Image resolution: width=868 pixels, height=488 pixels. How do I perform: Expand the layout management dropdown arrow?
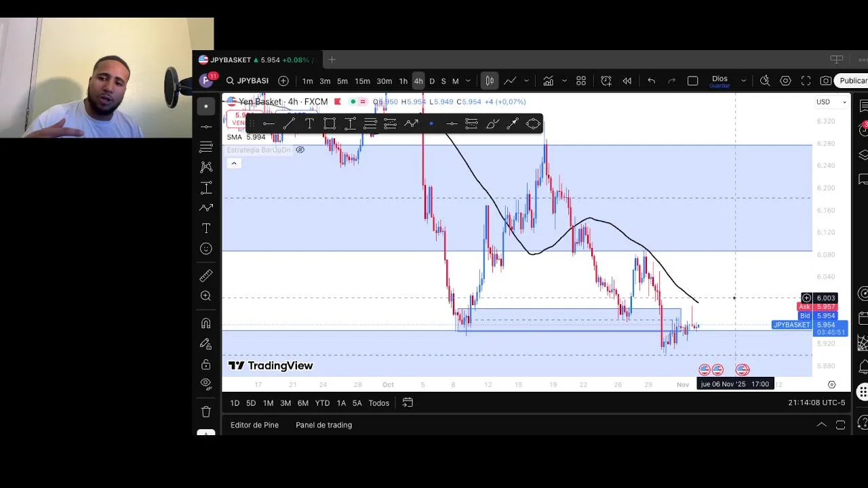coord(743,81)
